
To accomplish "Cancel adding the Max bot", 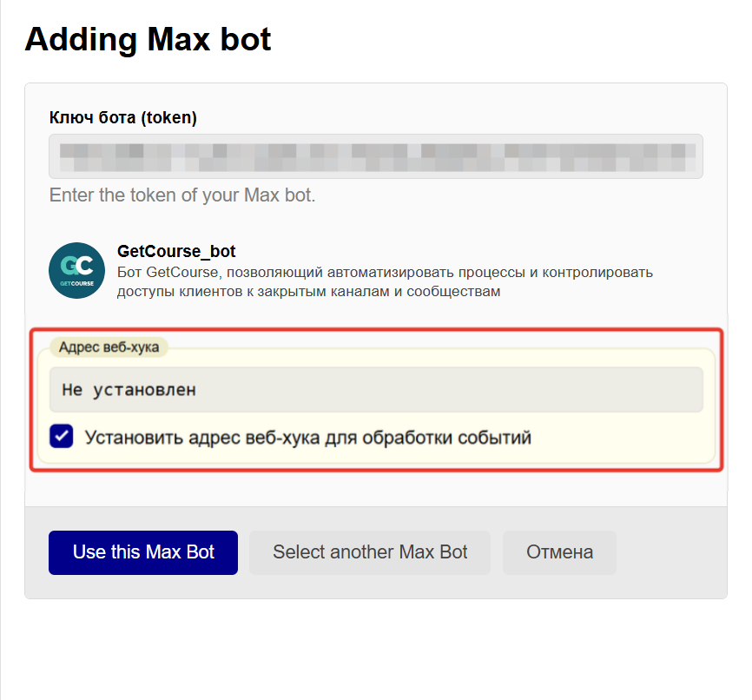I will click(559, 552).
